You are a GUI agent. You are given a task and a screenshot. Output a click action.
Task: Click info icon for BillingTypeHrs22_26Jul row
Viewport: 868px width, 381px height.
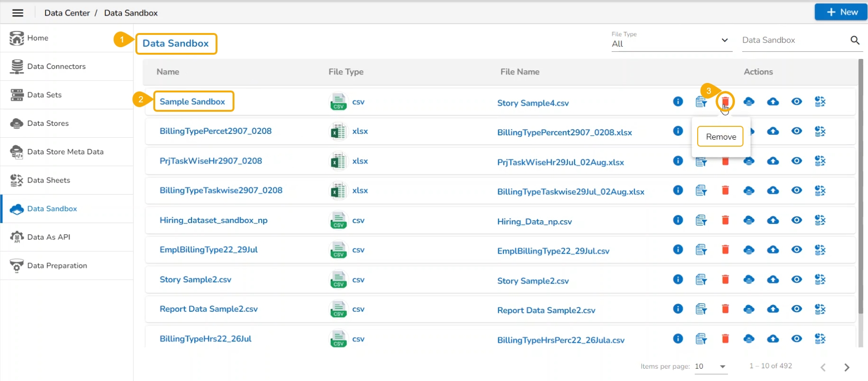(678, 339)
